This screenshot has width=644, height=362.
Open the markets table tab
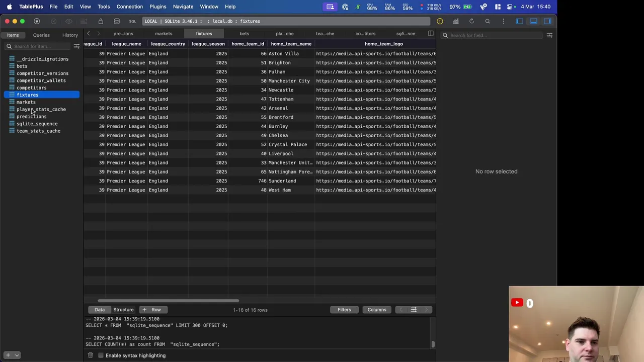[x=164, y=34]
